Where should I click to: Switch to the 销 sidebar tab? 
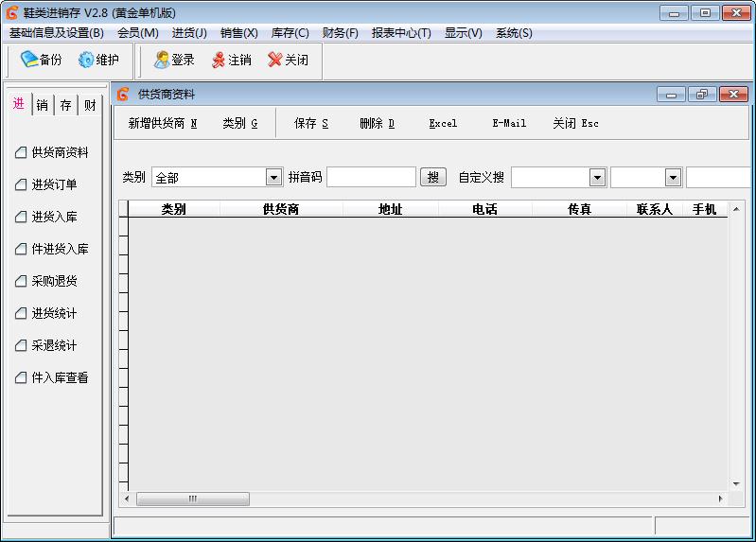coord(43,105)
